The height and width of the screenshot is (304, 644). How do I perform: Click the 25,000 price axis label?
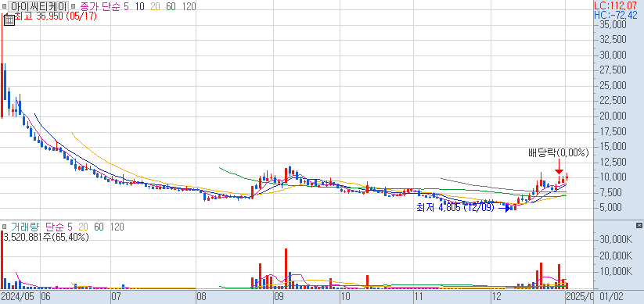[612, 85]
